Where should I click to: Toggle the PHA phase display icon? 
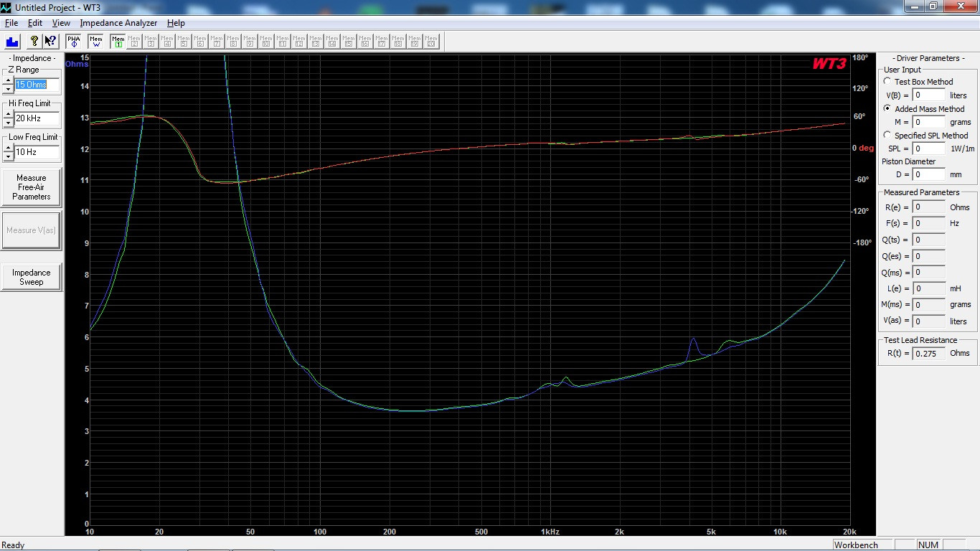[x=73, y=41]
